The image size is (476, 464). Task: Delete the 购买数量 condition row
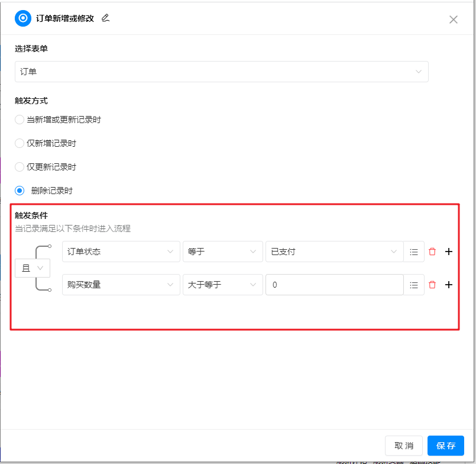(x=432, y=285)
